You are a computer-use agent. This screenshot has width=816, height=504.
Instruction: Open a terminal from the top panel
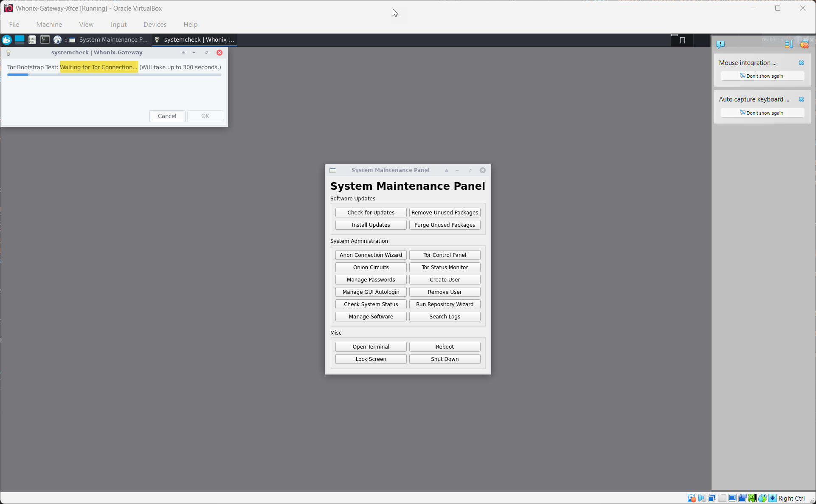coord(45,39)
